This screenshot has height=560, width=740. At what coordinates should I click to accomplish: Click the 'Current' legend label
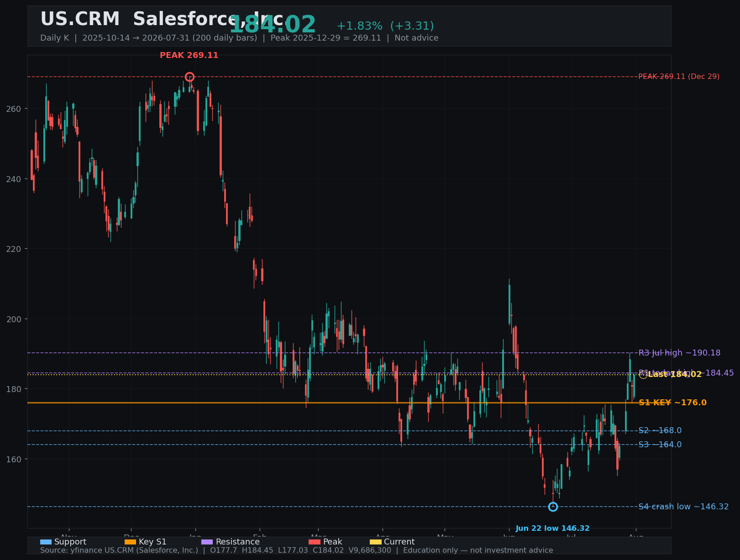tap(399, 542)
